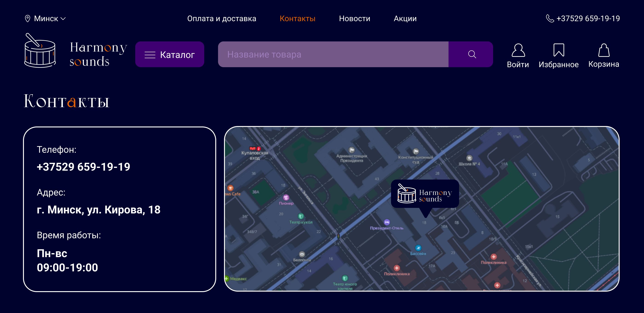Click the Время работы: label
Image resolution: width=644 pixels, height=313 pixels.
(x=69, y=235)
